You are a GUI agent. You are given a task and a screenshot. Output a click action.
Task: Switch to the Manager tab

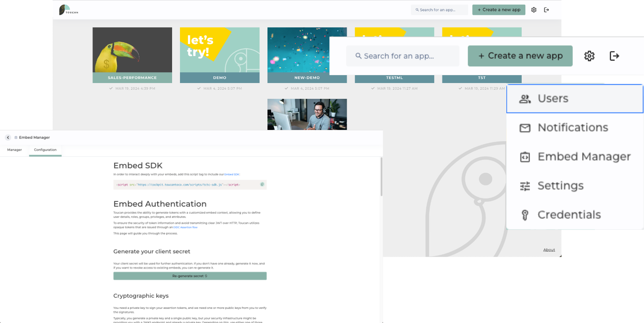[15, 150]
